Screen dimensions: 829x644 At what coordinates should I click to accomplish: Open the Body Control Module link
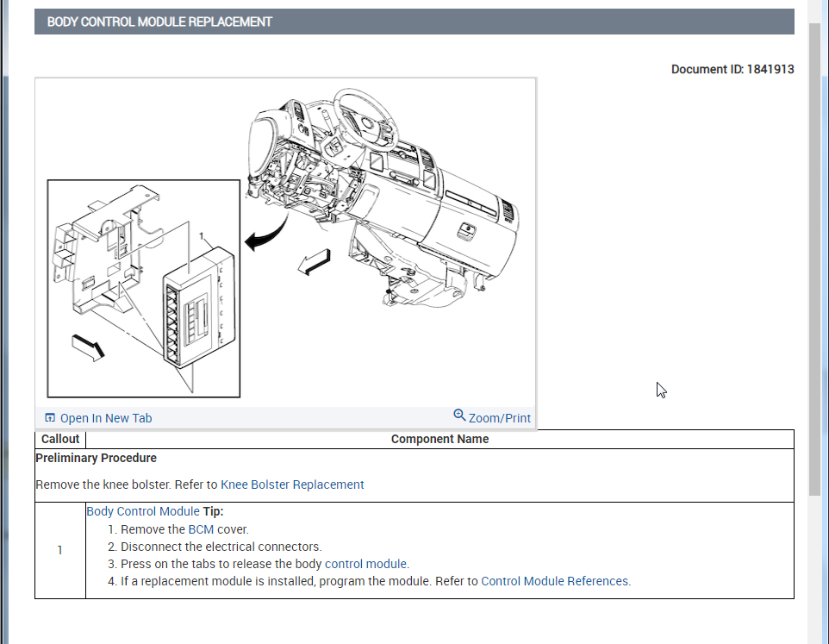(143, 511)
